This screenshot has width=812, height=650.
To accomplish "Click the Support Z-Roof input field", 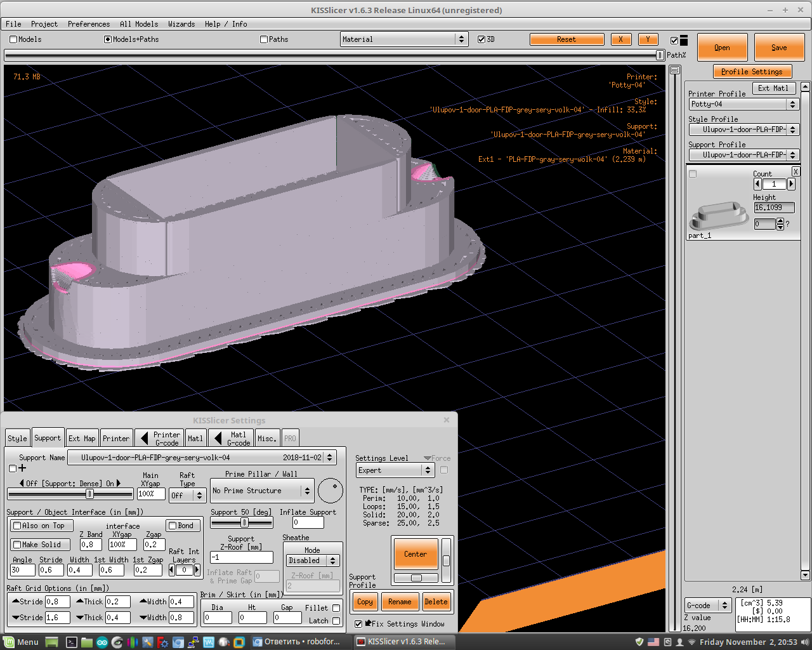I will (242, 557).
